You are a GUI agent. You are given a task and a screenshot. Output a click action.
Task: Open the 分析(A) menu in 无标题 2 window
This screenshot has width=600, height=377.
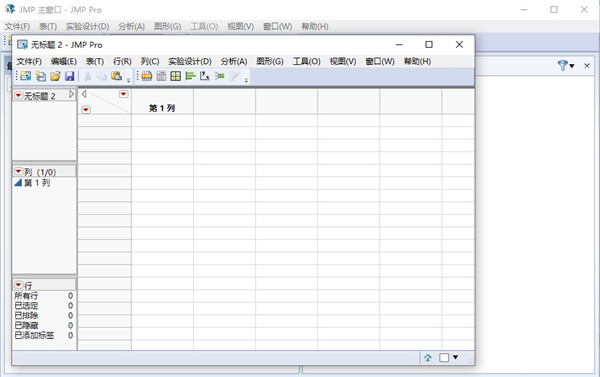point(234,62)
